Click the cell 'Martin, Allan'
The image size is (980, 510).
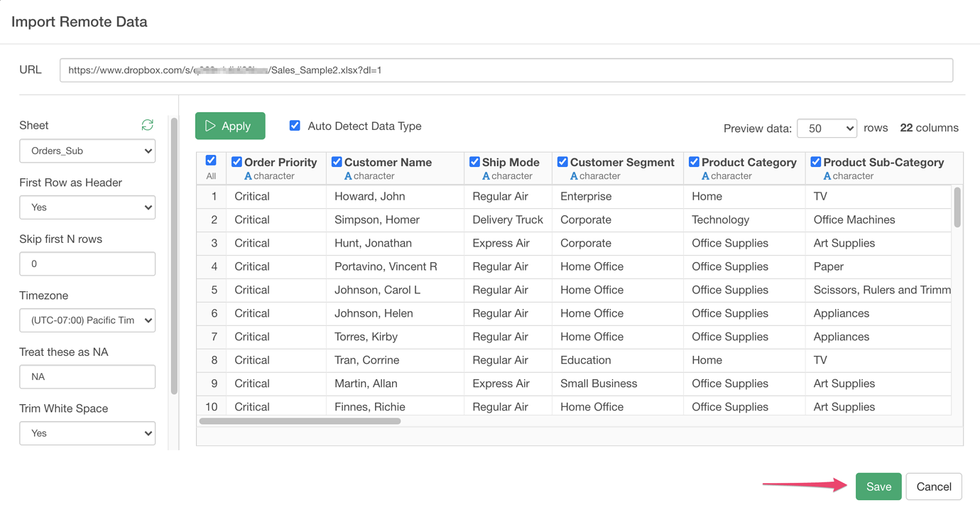(x=395, y=384)
